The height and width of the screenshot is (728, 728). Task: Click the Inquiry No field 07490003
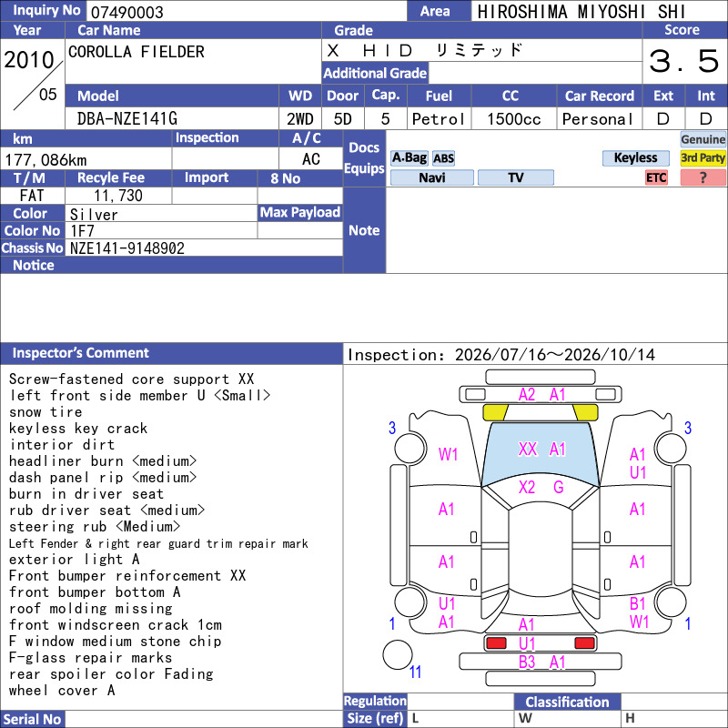pyautogui.click(x=247, y=12)
